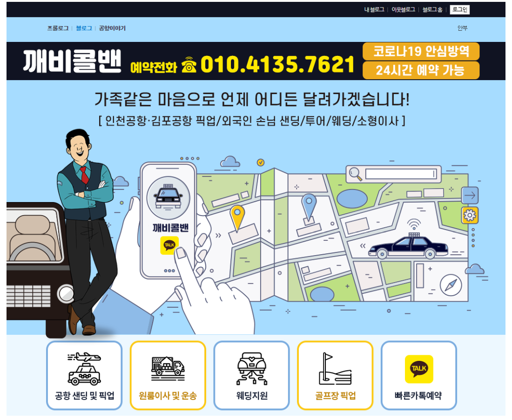512x420 pixels.
Task: Click the 가족같은 마음으로 headline text
Action: [x=252, y=99]
